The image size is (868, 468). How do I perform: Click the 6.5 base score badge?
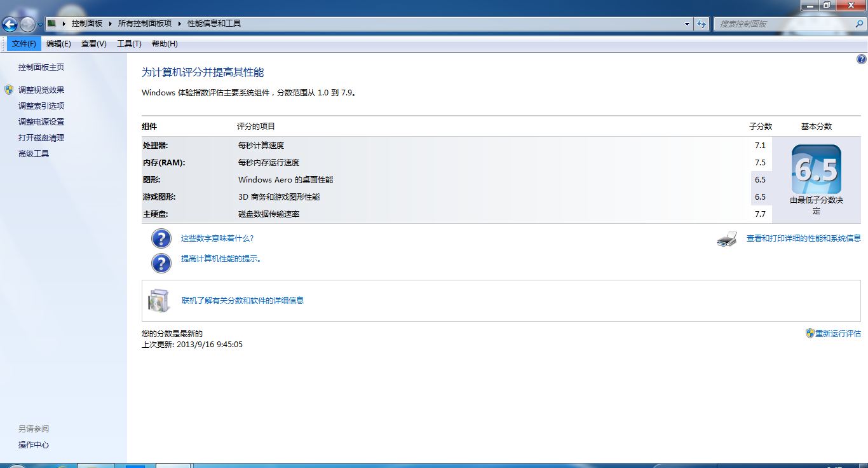pos(817,169)
